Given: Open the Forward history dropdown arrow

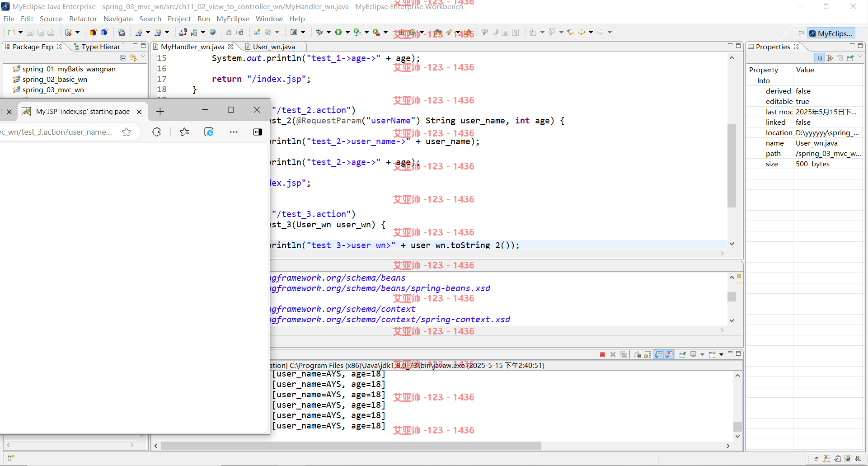Looking at the screenshot, I should pyautogui.click(x=610, y=32).
